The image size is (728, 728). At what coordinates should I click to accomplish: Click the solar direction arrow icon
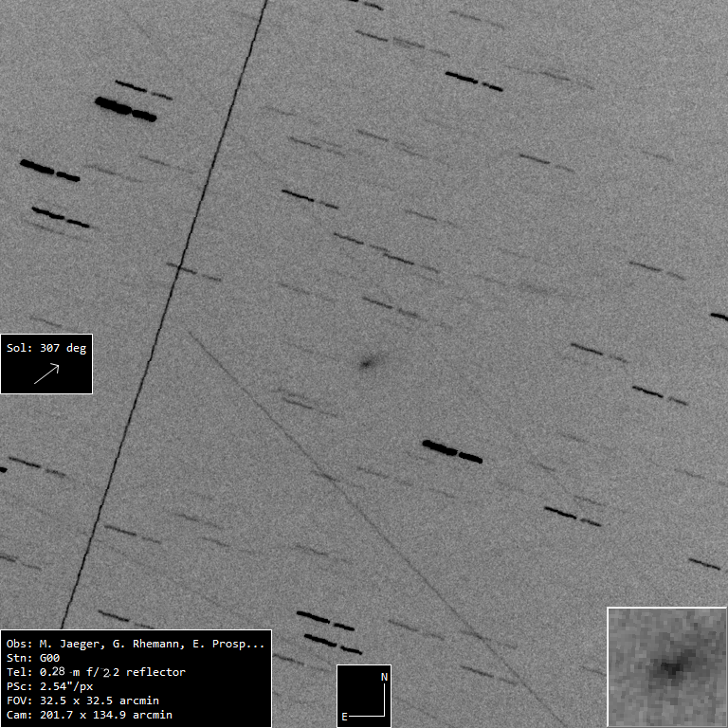(x=46, y=373)
